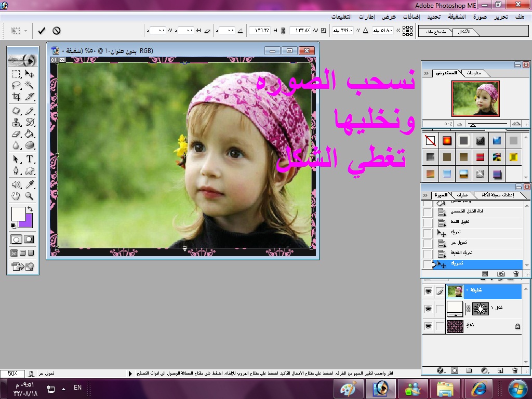This screenshot has height=399, width=532.
Task: Open the History panel menu arrows
Action: [425, 195]
